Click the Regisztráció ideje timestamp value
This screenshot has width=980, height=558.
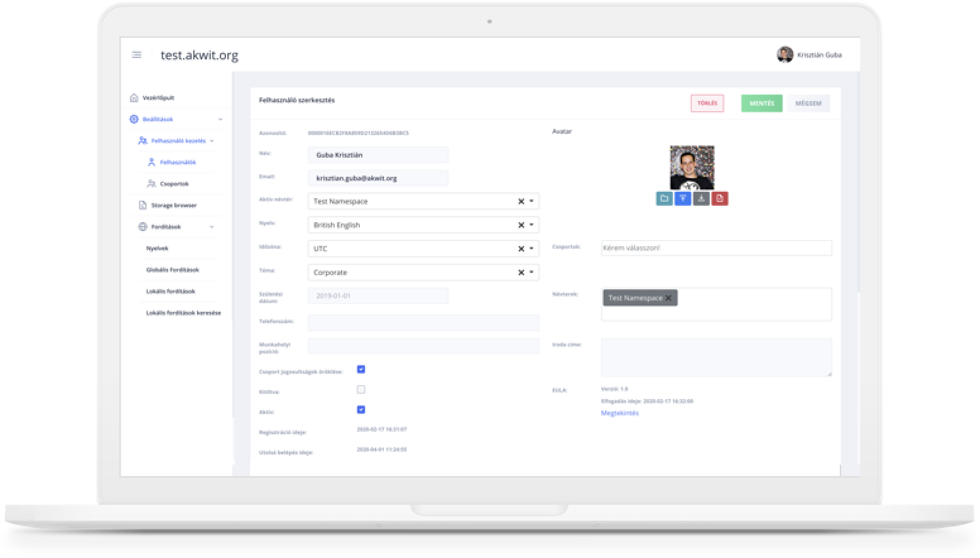[x=381, y=429]
